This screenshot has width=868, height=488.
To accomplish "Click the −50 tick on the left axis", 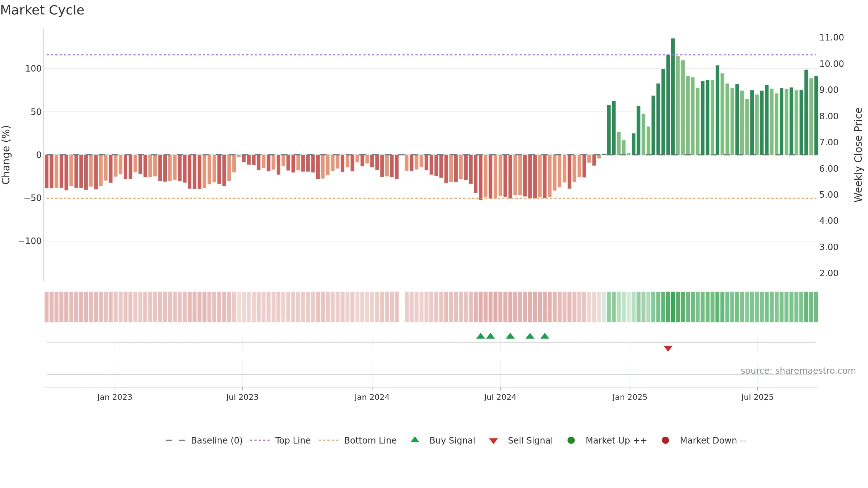I will (33, 198).
